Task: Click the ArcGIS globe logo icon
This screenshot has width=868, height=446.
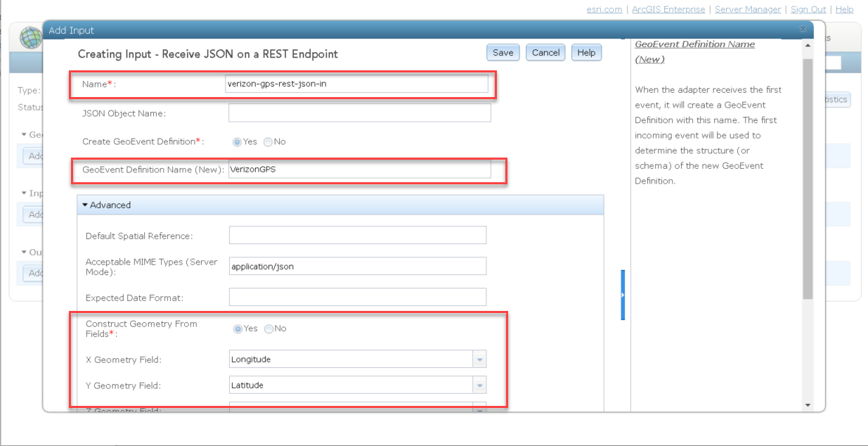Action: [30, 37]
